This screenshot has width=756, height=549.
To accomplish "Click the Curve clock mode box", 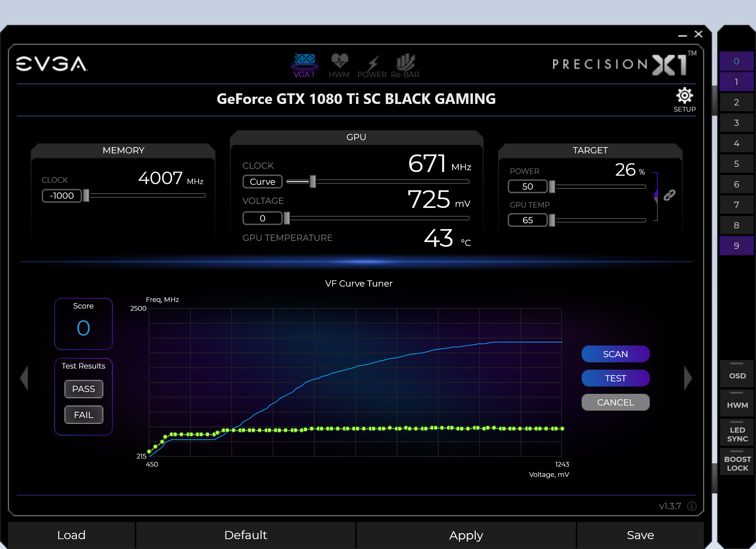I will (262, 182).
